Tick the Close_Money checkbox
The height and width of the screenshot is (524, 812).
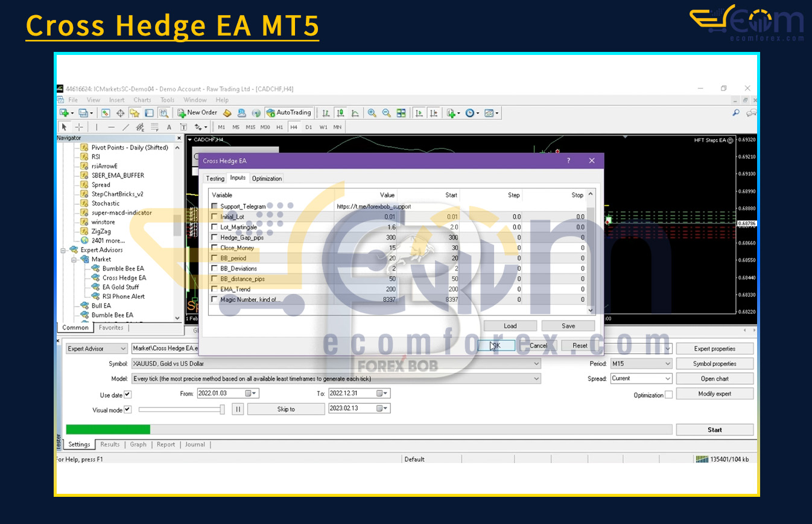pos(214,248)
